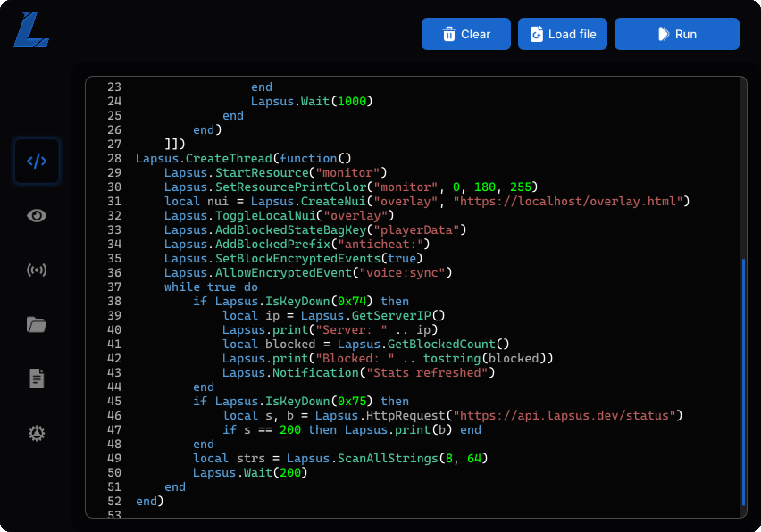Place cursor on Lapsus.Wait(200) on line 50
This screenshot has width=761, height=532.
(249, 473)
